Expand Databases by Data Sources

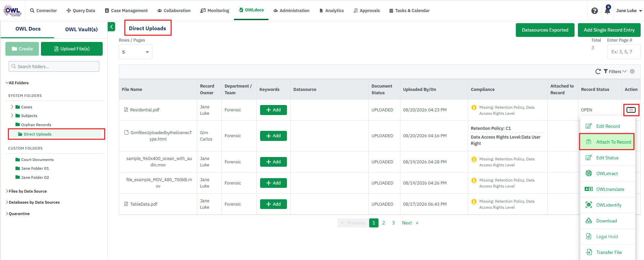7,202
